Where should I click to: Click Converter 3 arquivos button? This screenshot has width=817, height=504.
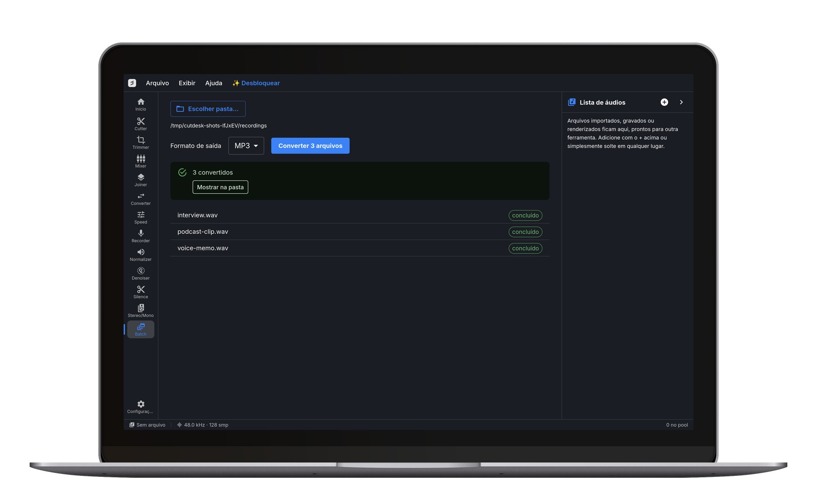tap(310, 146)
